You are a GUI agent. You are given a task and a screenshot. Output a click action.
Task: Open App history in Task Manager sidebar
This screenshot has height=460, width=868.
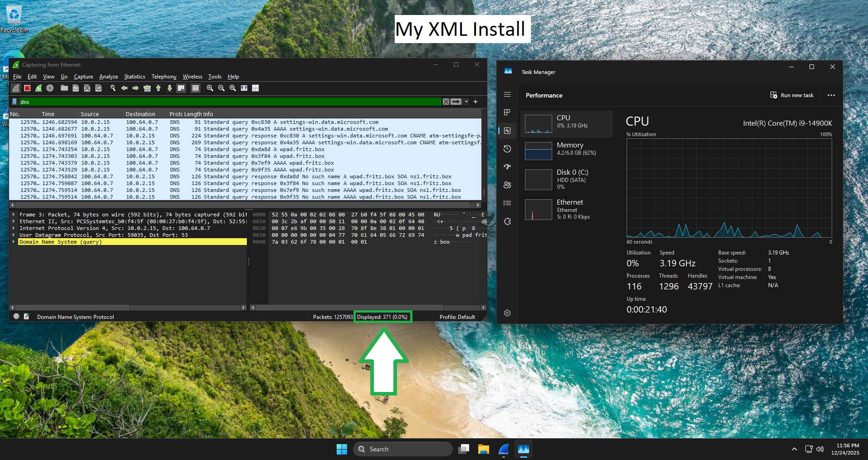point(507,149)
